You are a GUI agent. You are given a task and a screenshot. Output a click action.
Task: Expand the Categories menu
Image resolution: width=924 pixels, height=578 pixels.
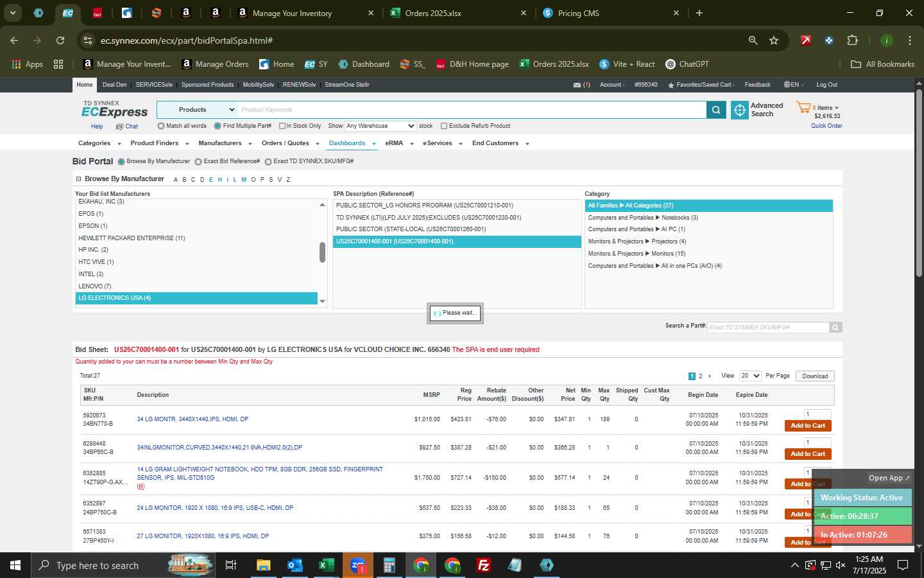[99, 143]
